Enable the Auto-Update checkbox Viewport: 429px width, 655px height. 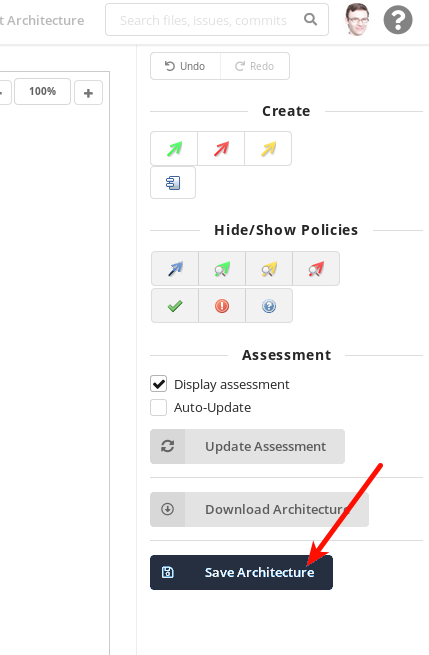pyautogui.click(x=159, y=407)
